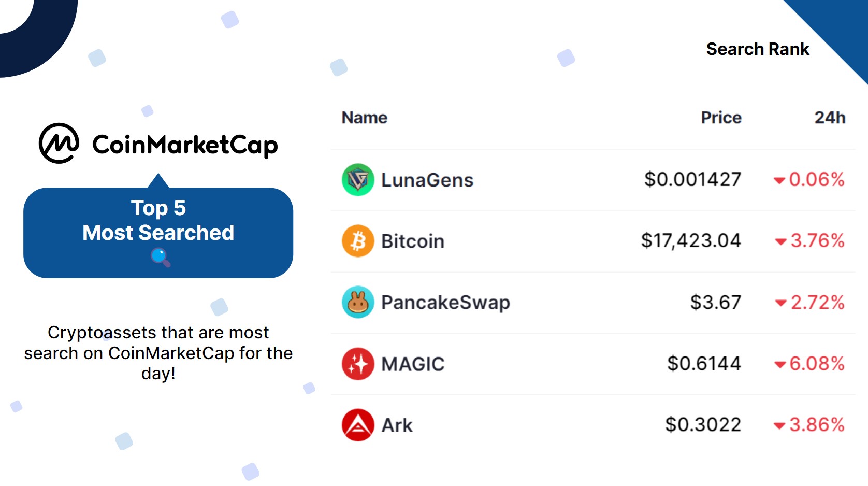Click the orange Bitcoin logo icon

(358, 241)
